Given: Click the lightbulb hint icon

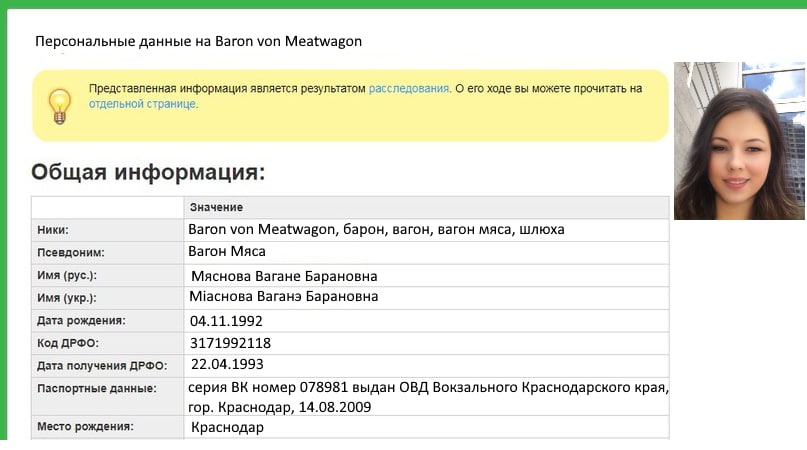Looking at the screenshot, I should tap(60, 106).
